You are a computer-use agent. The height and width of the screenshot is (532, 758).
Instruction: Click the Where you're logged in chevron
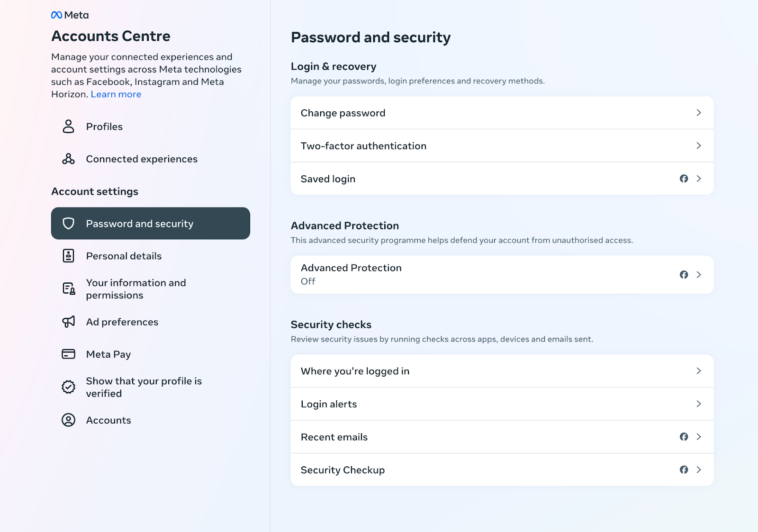[698, 371]
